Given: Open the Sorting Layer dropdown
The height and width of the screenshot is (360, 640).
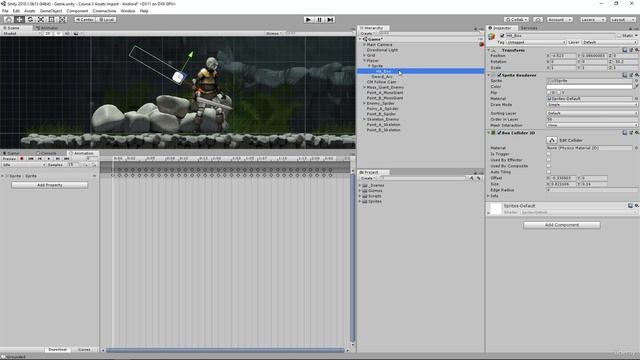Looking at the screenshot, I should point(592,113).
